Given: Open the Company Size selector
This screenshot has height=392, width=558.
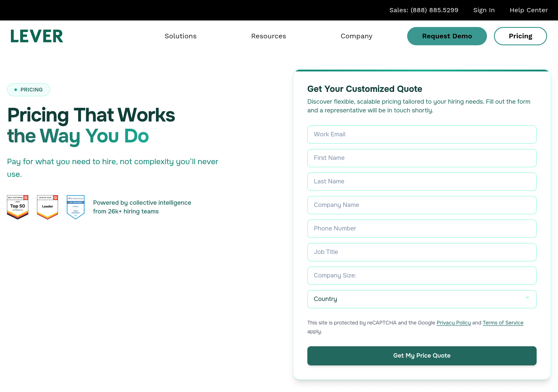Looking at the screenshot, I should (x=421, y=276).
